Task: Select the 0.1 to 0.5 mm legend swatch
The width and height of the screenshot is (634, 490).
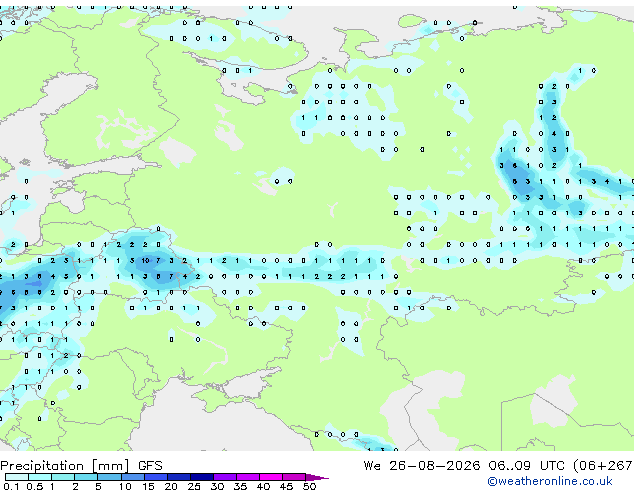Action: [17, 477]
